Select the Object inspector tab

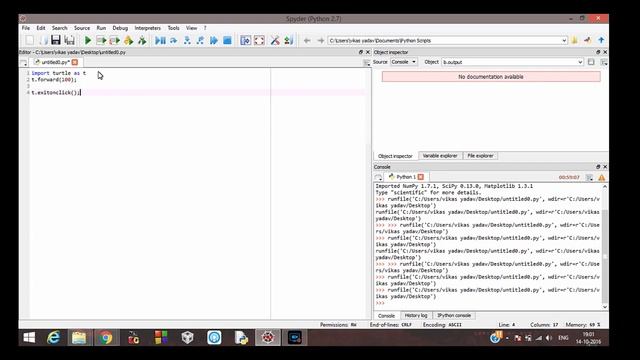395,156
